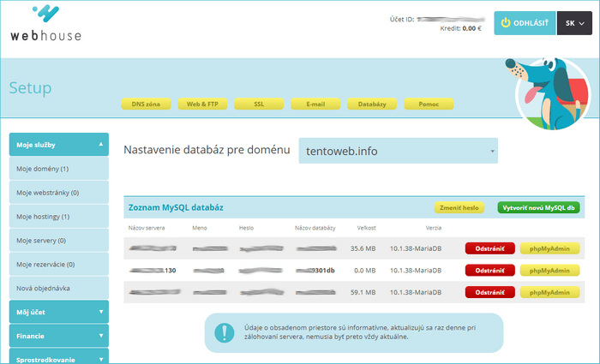Expand the Financie sidebar section
Viewport: 600px width, 364px height.
point(58,337)
